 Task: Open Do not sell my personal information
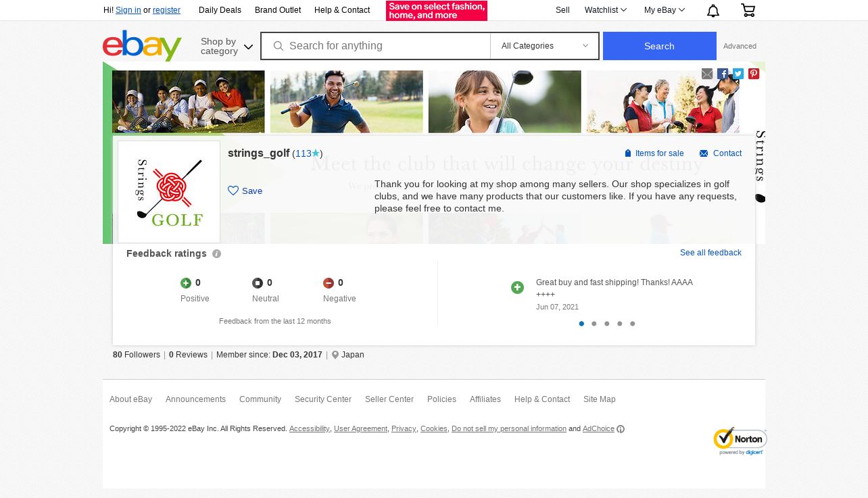[509, 429]
